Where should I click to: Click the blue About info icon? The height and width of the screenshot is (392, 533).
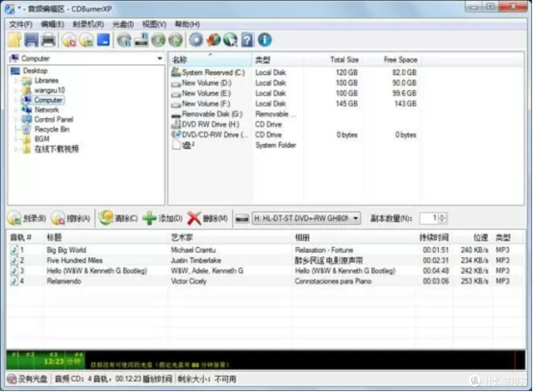265,40
